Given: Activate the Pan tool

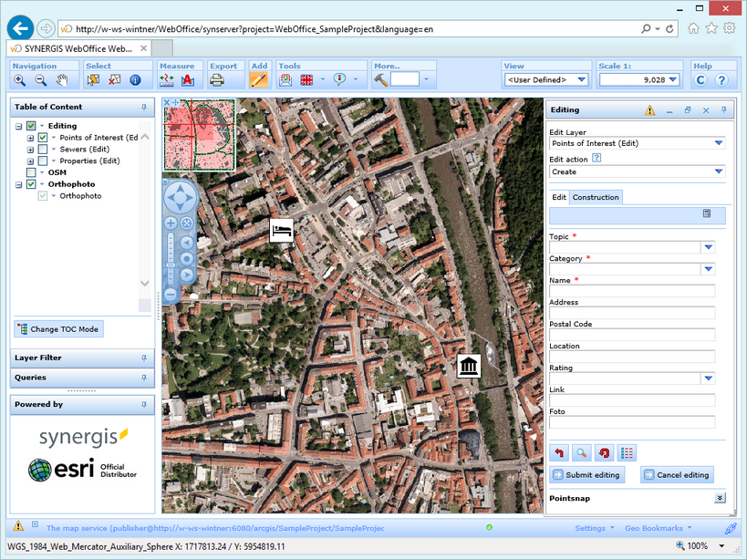Looking at the screenshot, I should [x=61, y=80].
